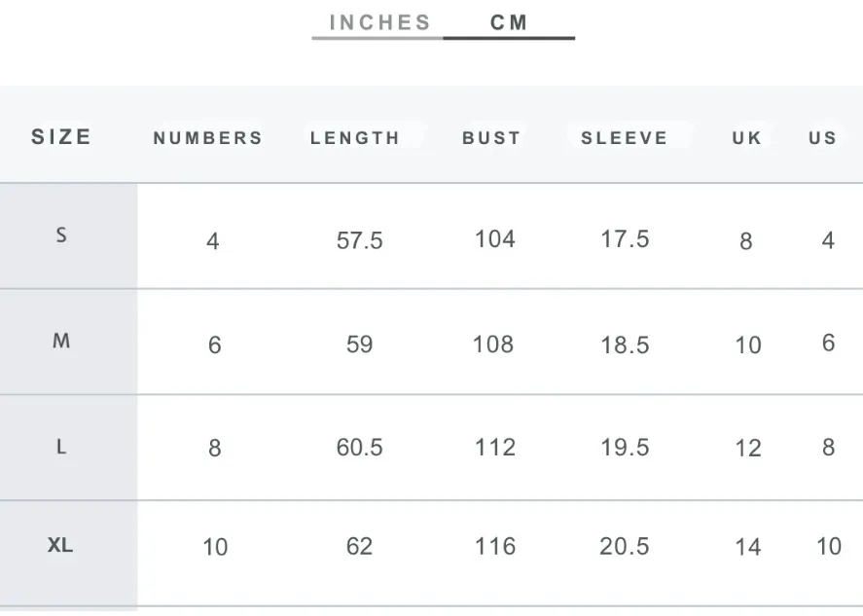
Task: Click the 19.5 sleeve value
Action: [625, 447]
